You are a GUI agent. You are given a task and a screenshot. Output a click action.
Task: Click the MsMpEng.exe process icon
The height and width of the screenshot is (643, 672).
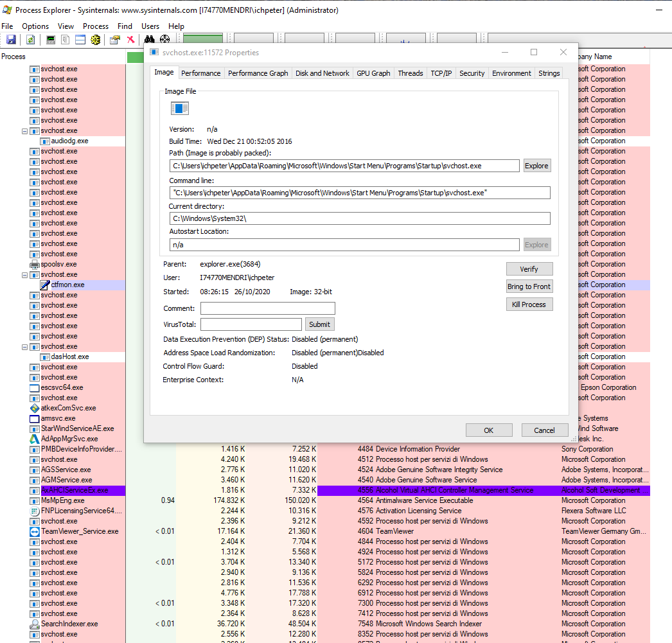pos(35,501)
